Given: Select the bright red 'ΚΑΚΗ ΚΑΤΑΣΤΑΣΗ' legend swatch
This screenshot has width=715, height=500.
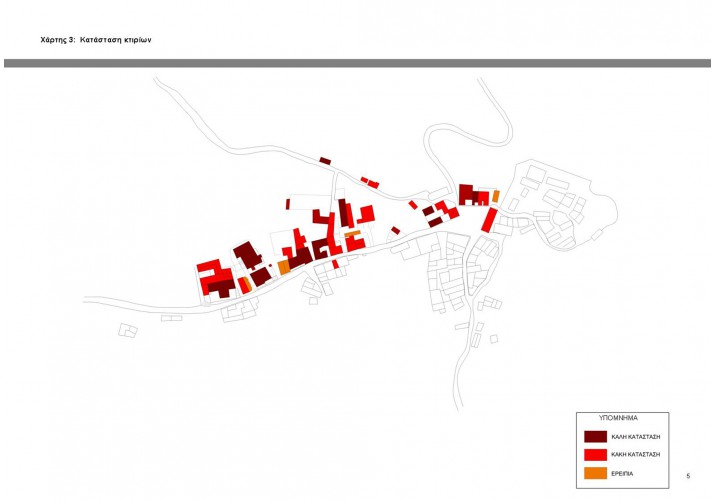Looking at the screenshot, I should (596, 454).
